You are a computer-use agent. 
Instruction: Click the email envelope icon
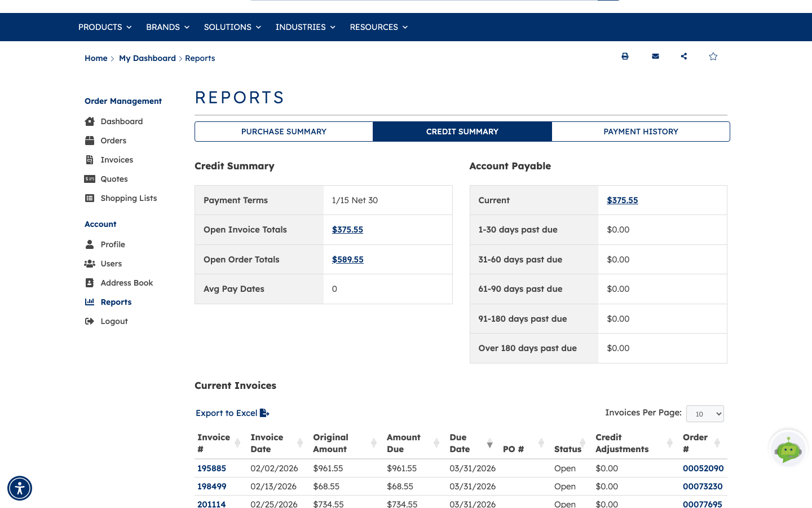coord(655,56)
